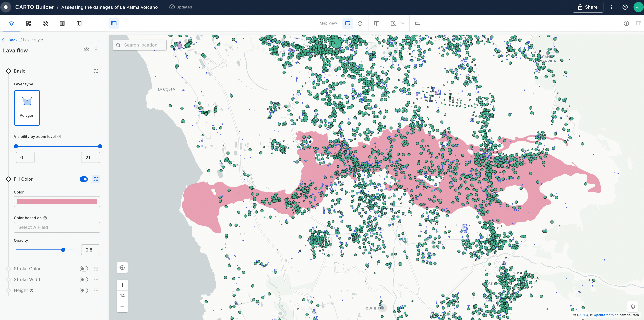
Task: Toggle the right panel icon
Action: coord(638,23)
